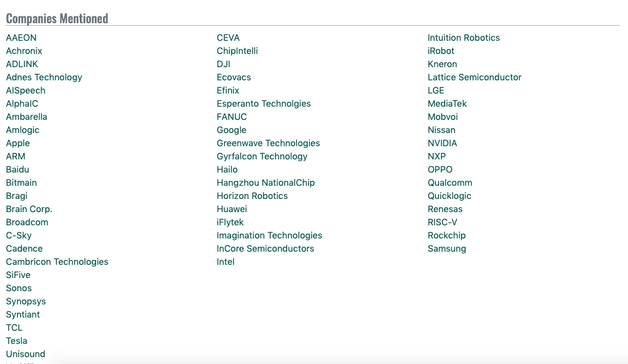Open the Samsung link
This screenshot has height=364, width=628.
447,249
